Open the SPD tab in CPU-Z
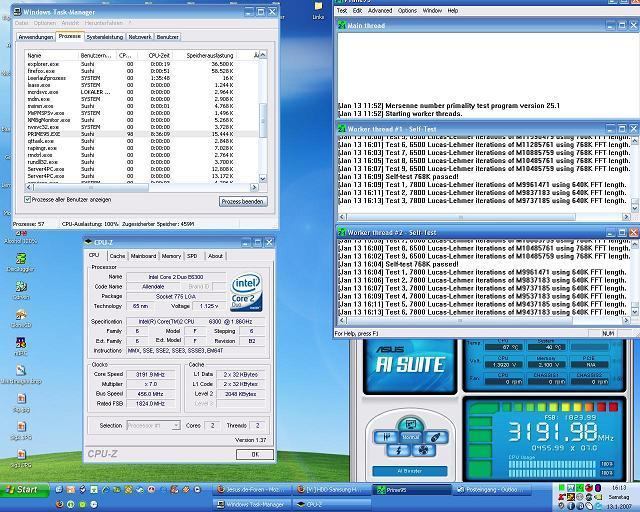The height and width of the screenshot is (512, 640). pos(192,256)
